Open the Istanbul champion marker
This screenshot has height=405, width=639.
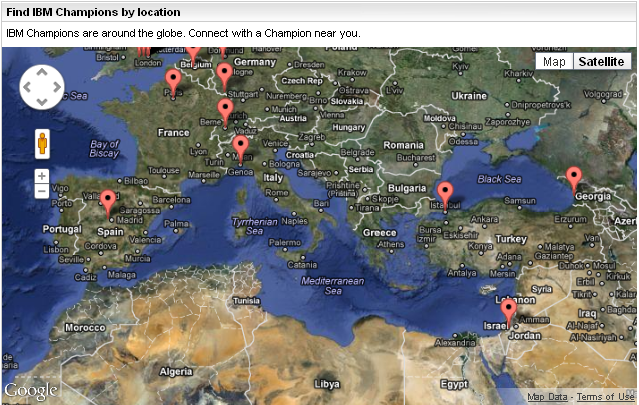(445, 193)
